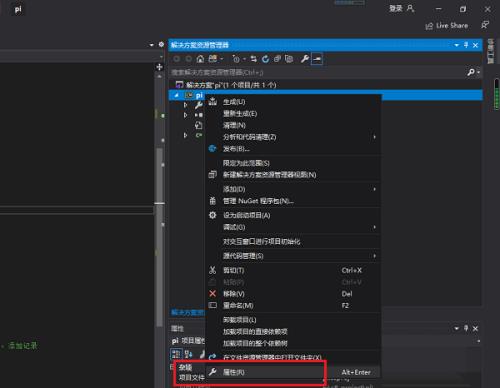
Task: Choose 清理(N) Clean in context menu
Action: pos(293,125)
